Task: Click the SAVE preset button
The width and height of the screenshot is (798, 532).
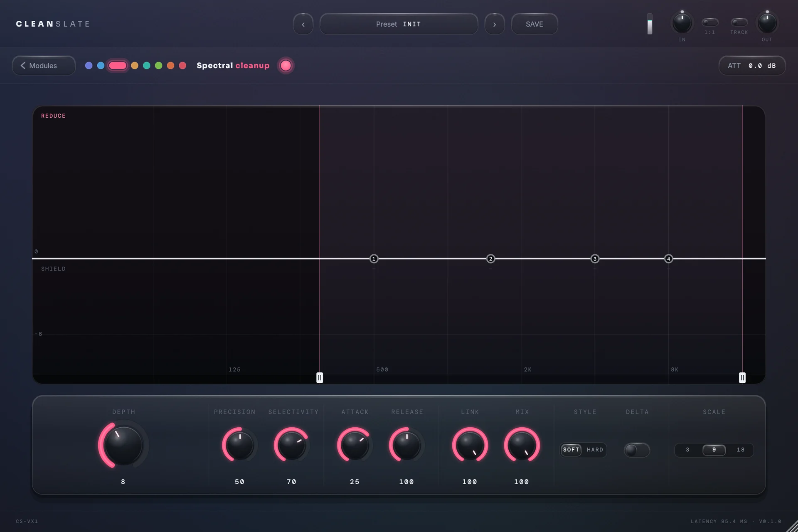Action: (x=534, y=24)
